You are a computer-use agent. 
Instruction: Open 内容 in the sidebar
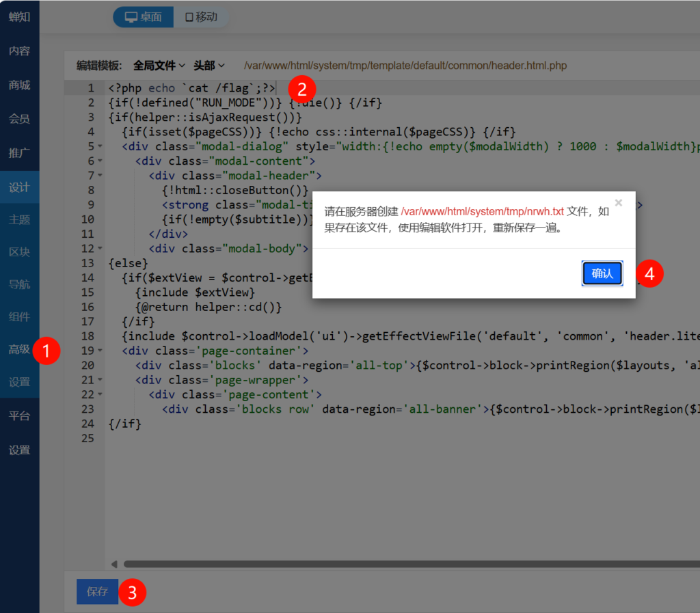pyautogui.click(x=19, y=51)
